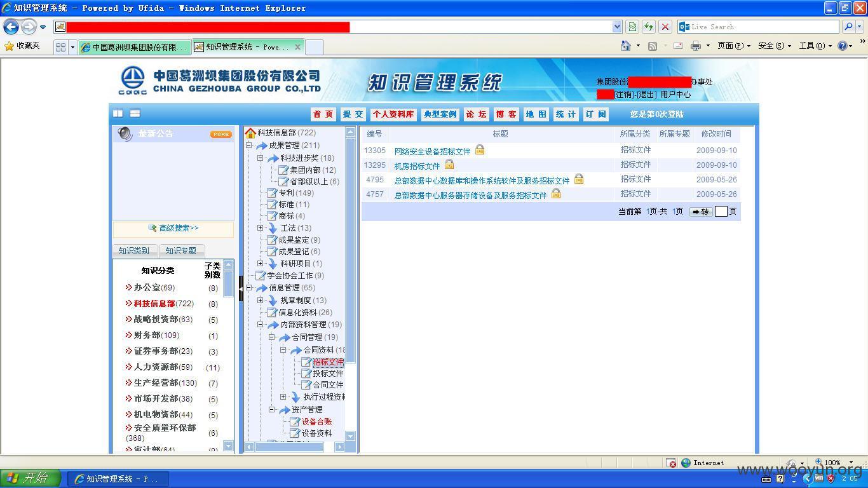Click category list scrollbar down arrow
Viewport: 868px width, 488px height.
(x=229, y=445)
